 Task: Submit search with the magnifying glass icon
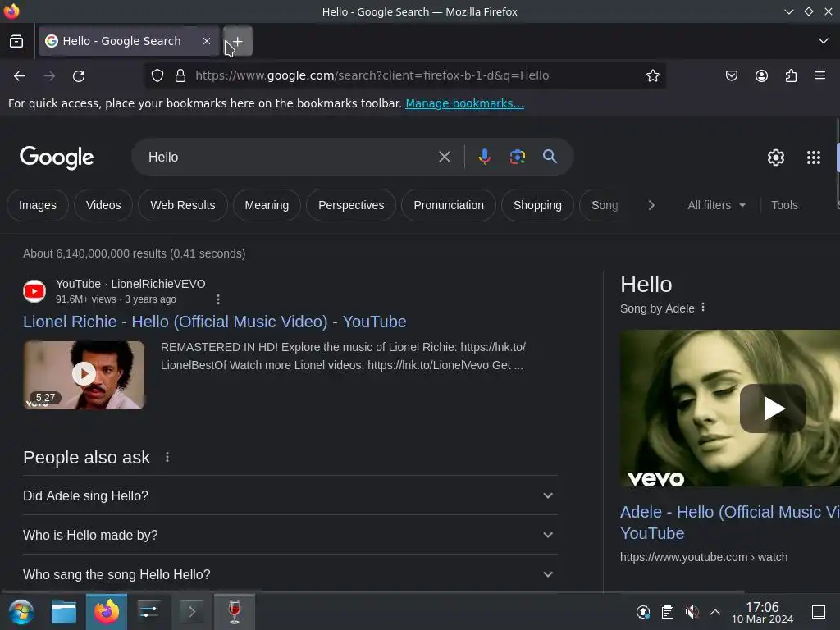pyautogui.click(x=550, y=157)
